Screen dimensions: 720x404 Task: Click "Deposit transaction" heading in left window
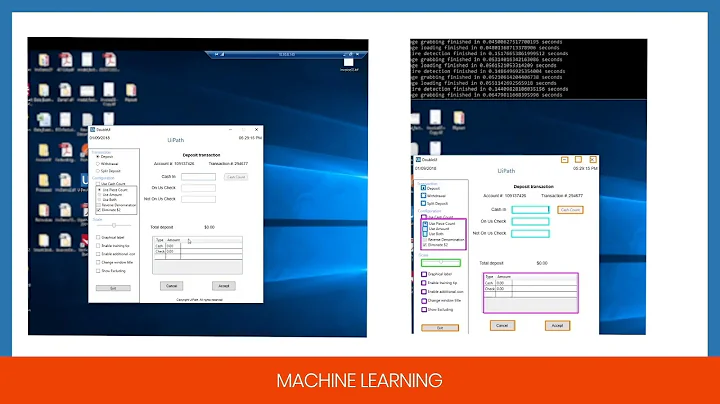[x=201, y=155]
